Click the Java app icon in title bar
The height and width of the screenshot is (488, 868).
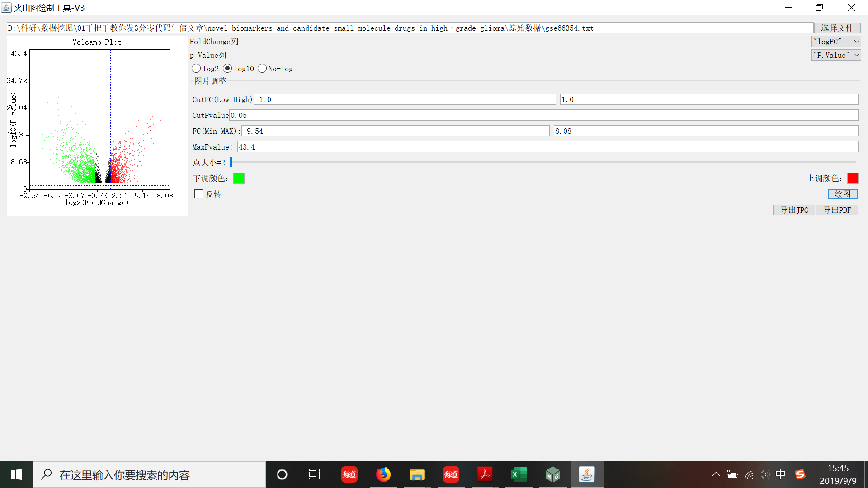[6, 8]
